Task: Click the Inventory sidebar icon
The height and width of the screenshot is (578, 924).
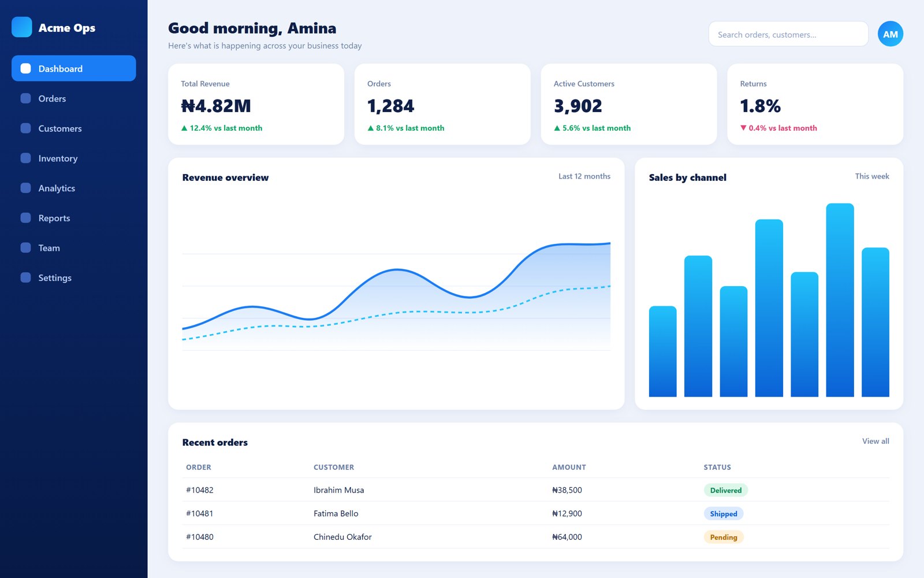Action: point(25,158)
